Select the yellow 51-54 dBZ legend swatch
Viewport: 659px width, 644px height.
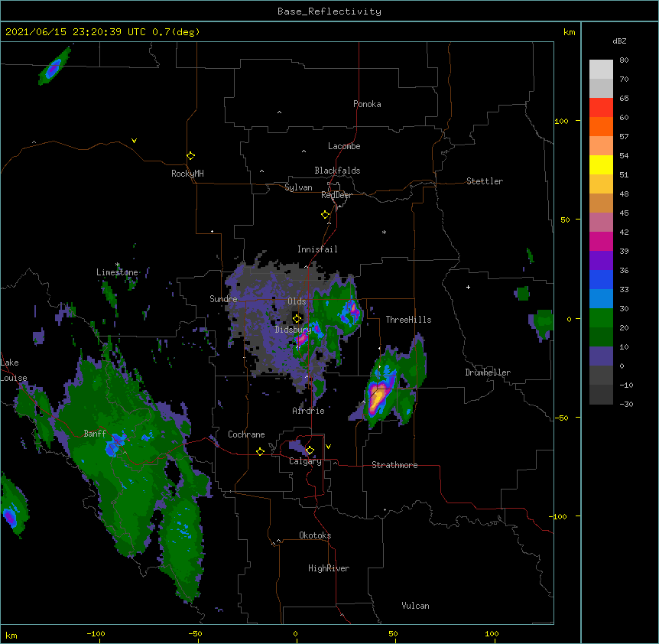601,164
